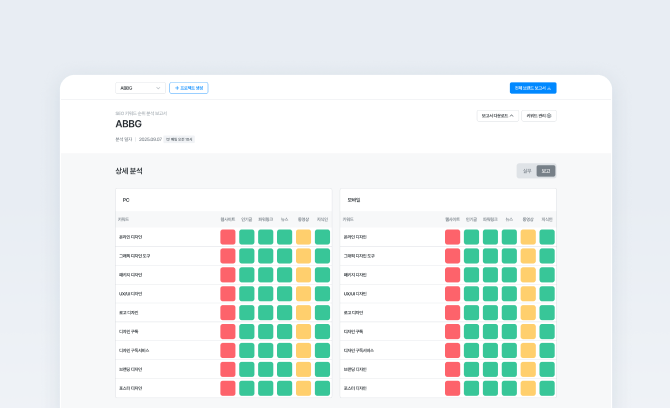Select UX/UI 디자인 keyword in PC table

click(x=131, y=294)
